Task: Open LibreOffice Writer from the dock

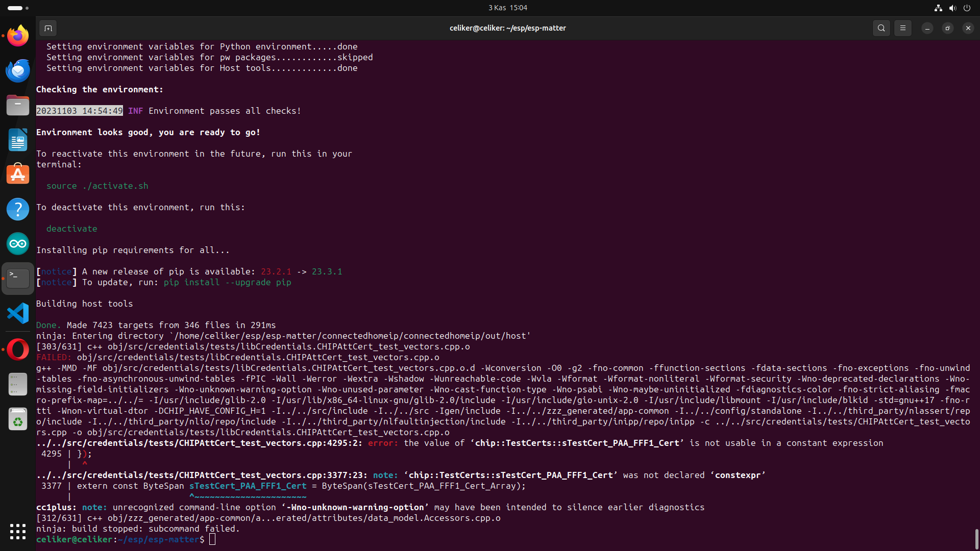Action: click(x=18, y=140)
